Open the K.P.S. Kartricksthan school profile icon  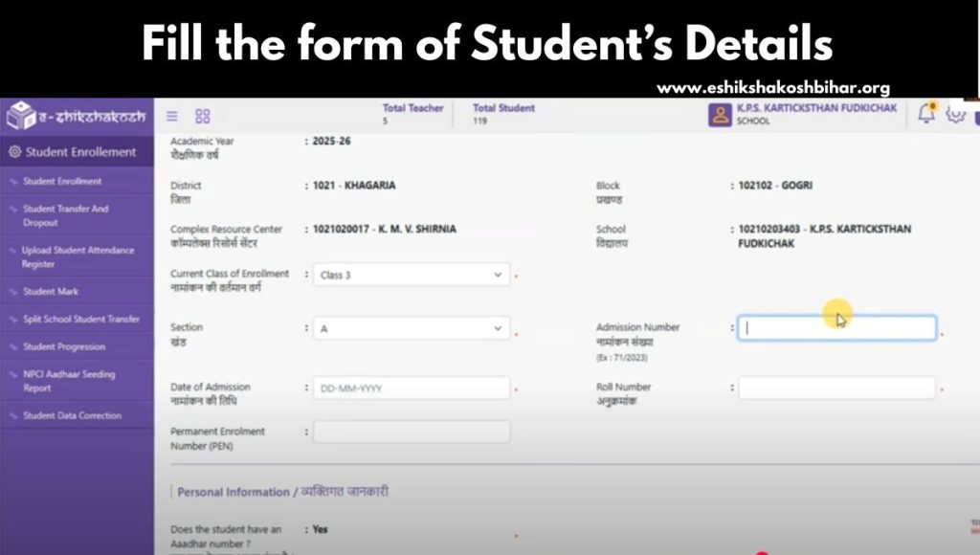coord(722,113)
